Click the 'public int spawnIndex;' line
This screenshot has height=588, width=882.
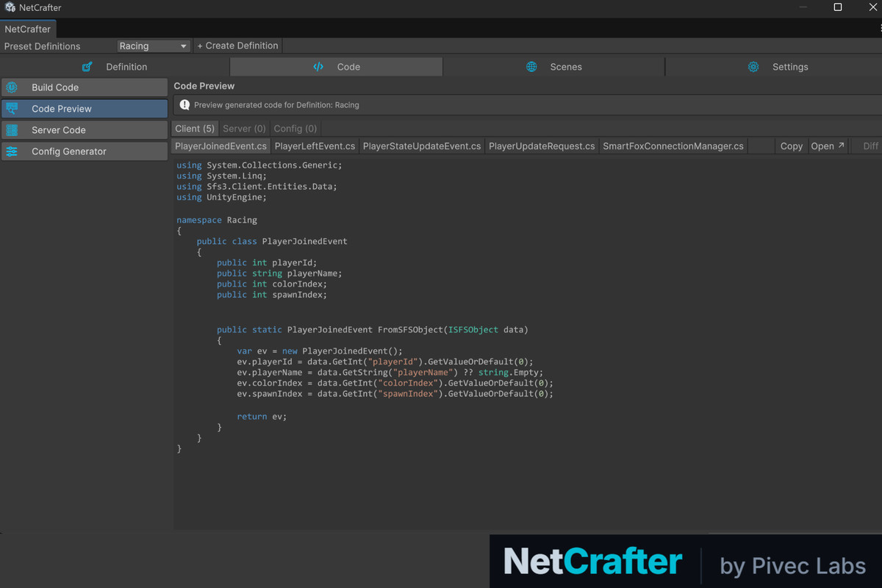(x=272, y=295)
